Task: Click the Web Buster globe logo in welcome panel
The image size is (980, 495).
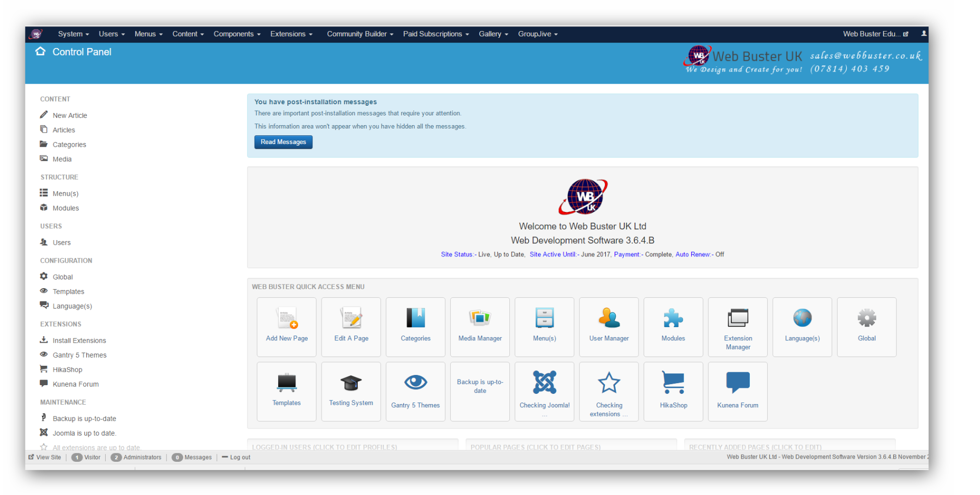Action: (583, 197)
